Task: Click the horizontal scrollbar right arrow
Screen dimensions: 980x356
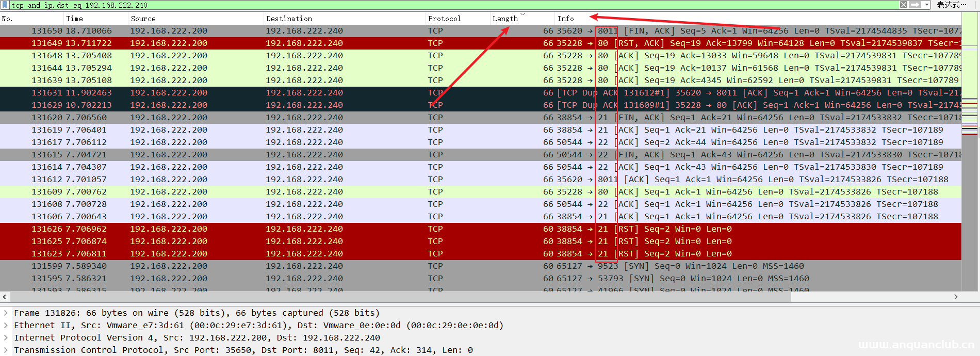Action: click(956, 297)
